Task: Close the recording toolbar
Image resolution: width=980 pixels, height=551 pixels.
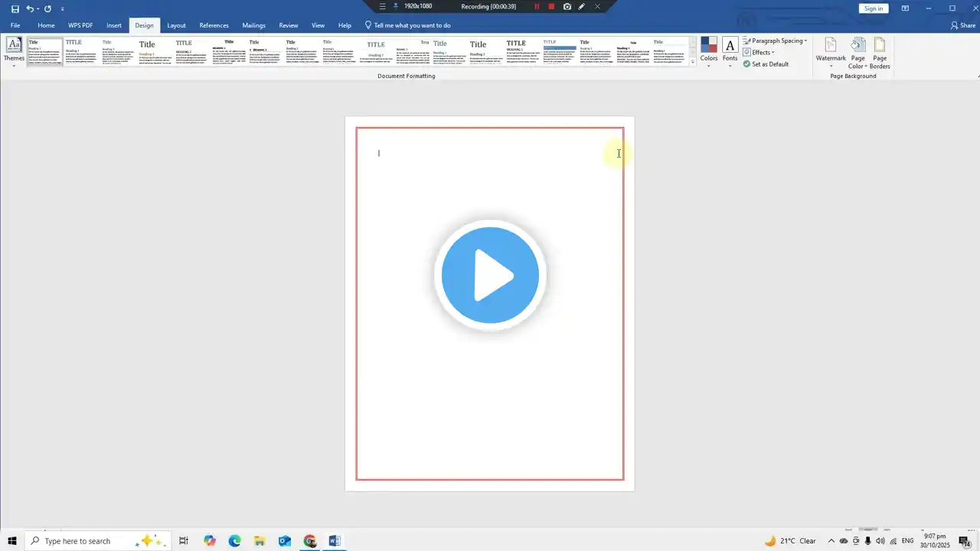Action: point(597,7)
